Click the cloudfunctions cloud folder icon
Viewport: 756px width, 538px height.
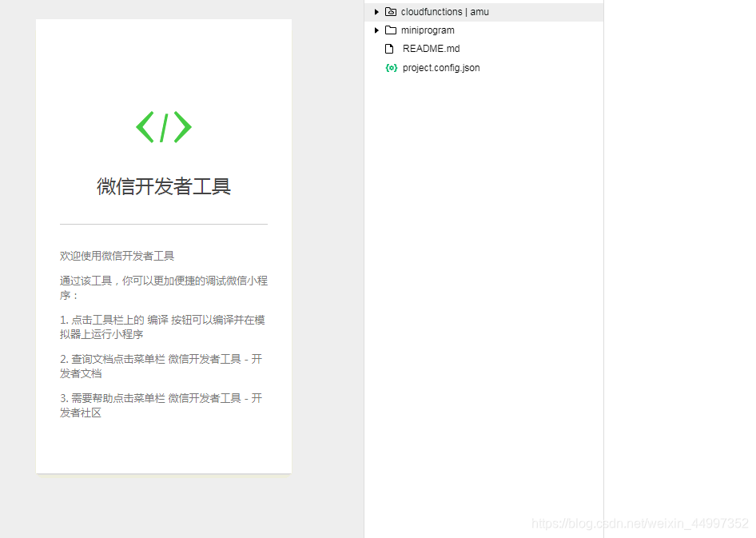tap(391, 11)
